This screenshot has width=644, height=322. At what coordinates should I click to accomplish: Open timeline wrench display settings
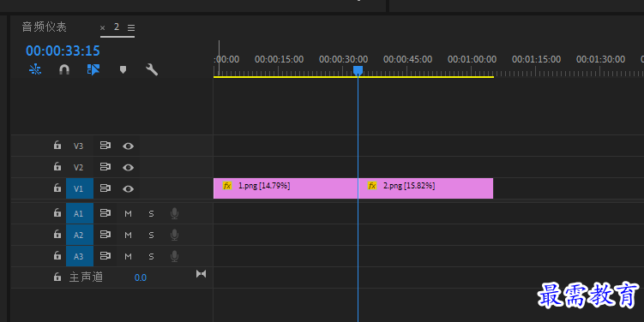click(x=152, y=69)
